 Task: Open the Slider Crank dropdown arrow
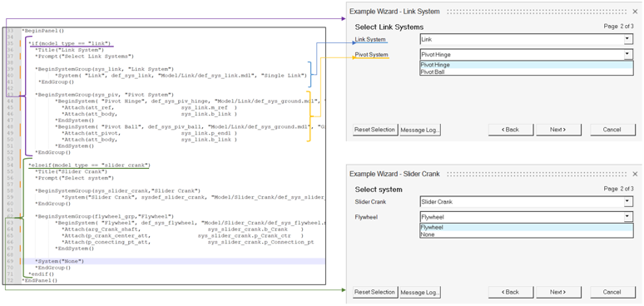point(627,202)
